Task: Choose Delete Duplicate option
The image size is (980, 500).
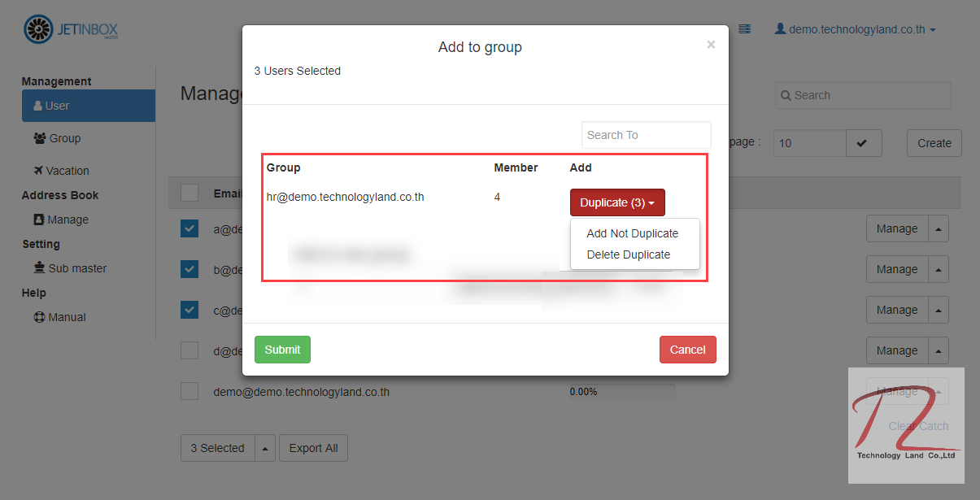Action: [628, 254]
